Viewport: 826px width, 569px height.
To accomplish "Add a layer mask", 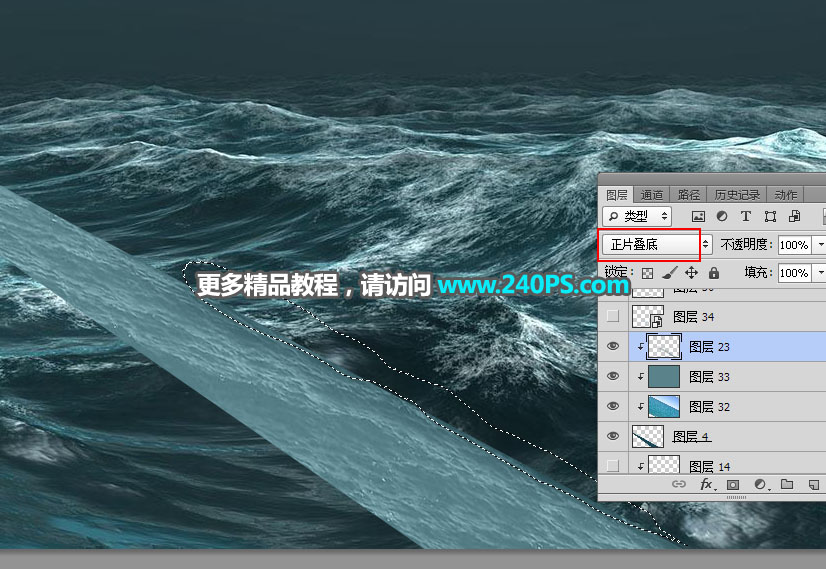I will pos(733,485).
